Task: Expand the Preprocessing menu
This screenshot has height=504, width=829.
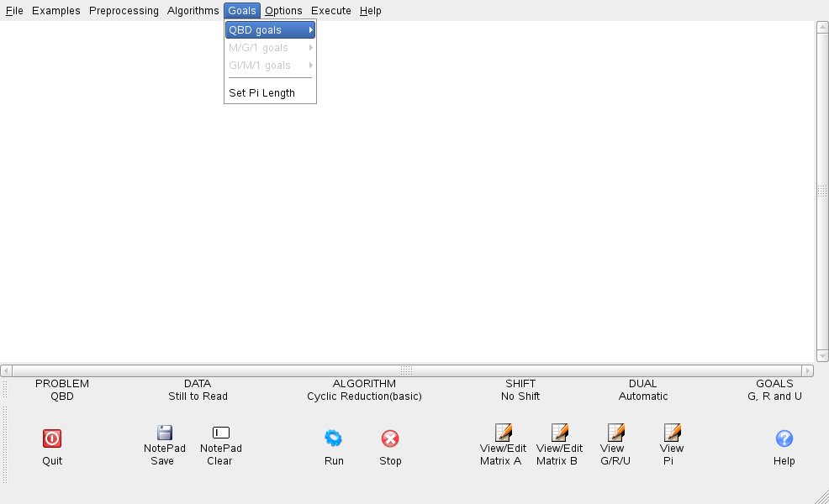Action: coord(124,11)
